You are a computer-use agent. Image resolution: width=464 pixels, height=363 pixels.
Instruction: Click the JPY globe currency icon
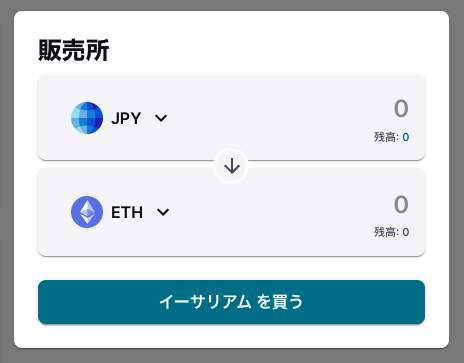[x=87, y=118]
